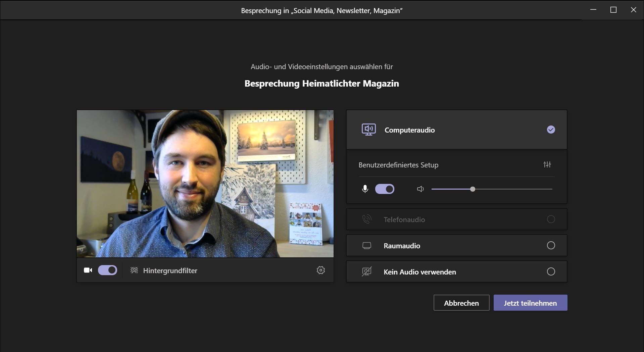
Task: Open device settings gear icon
Action: pos(321,270)
